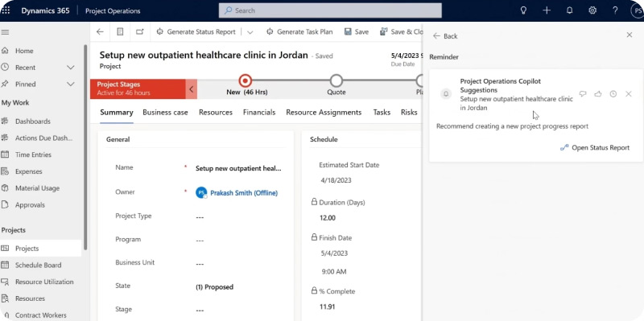The width and height of the screenshot is (644, 321).
Task: Expand the Pinned section in sidebar
Action: [x=71, y=84]
